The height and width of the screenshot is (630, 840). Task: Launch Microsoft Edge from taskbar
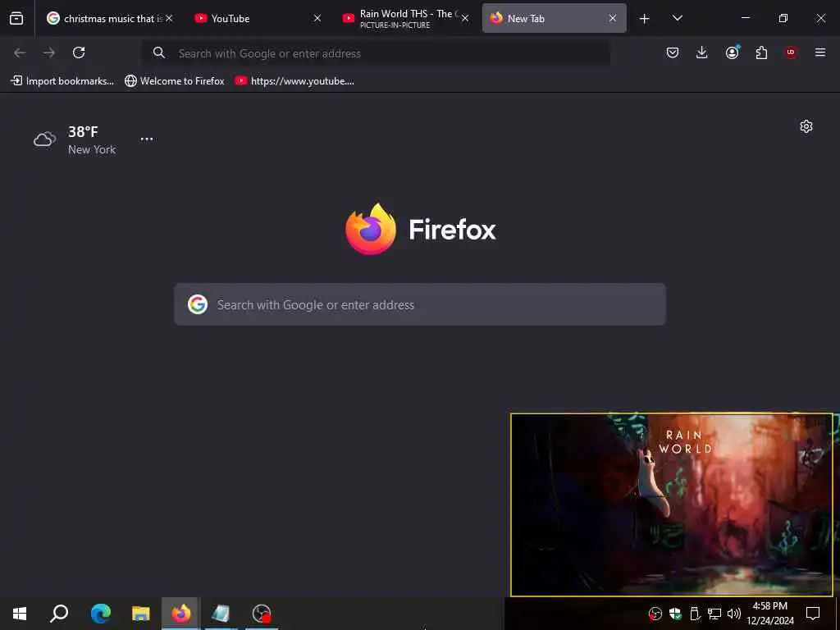(x=101, y=614)
